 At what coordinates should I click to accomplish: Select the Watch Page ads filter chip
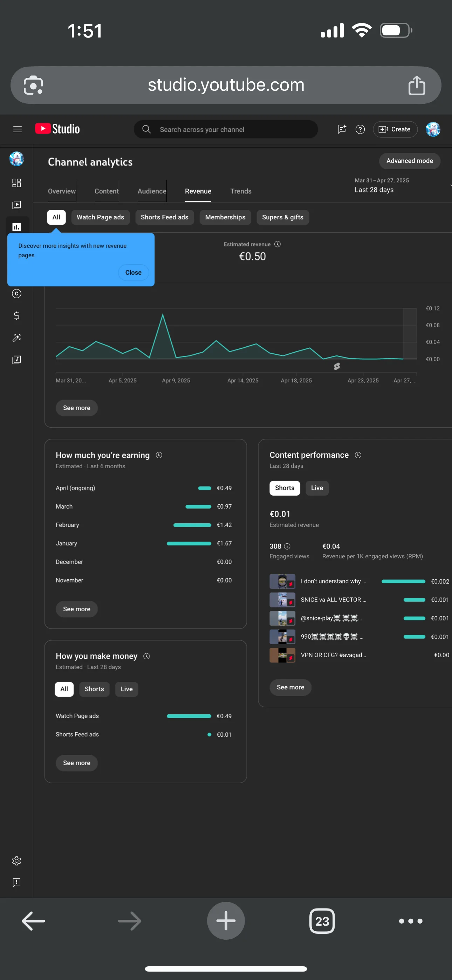101,217
